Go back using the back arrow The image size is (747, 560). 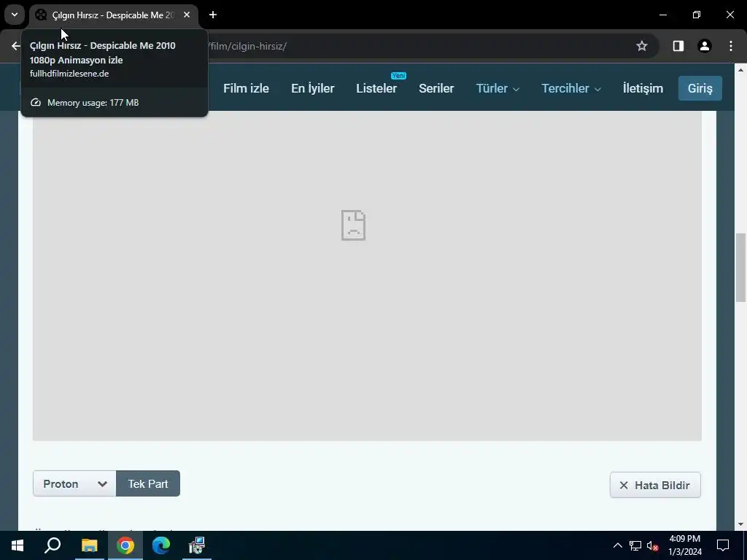[16, 46]
